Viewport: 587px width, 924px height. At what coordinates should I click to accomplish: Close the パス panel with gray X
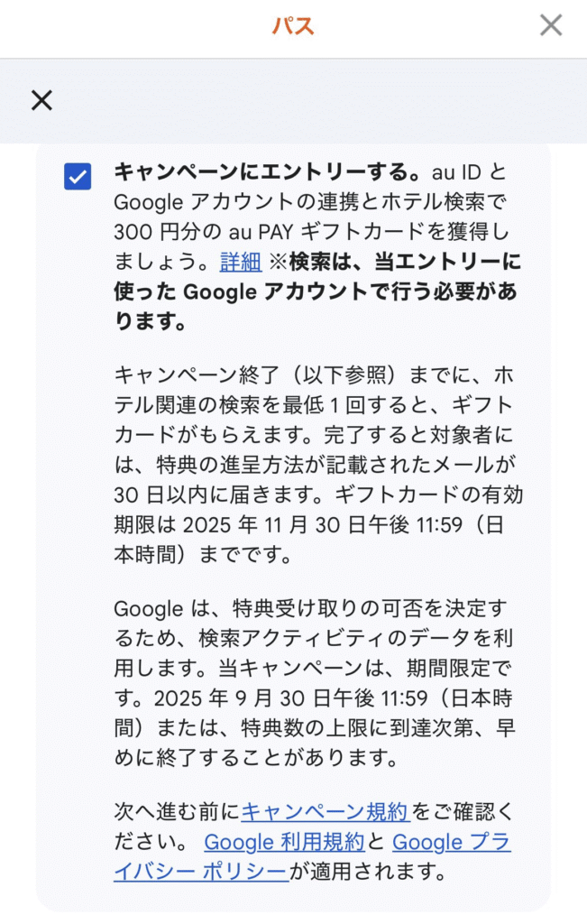tap(551, 25)
